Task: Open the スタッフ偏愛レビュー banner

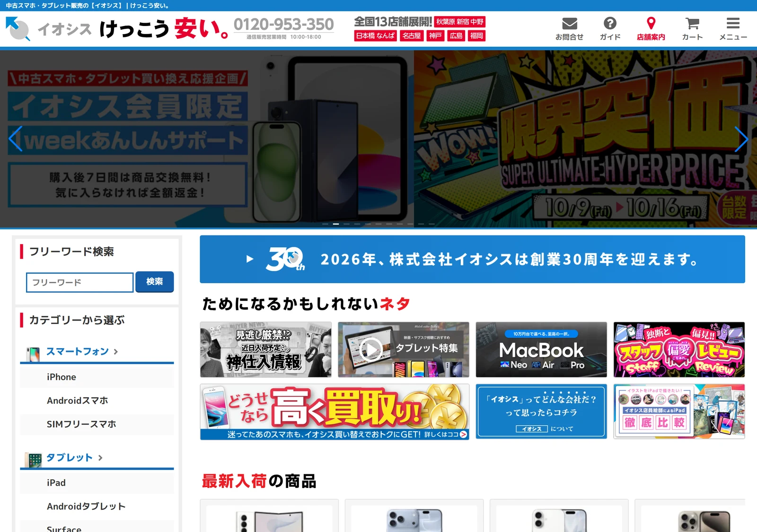Action: (x=679, y=349)
